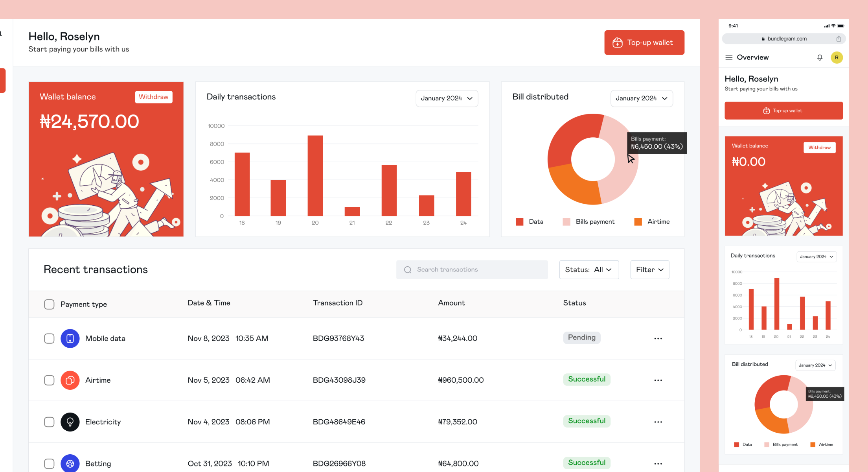
Task: Click the Airtime legend color swatch
Action: pyautogui.click(x=638, y=222)
